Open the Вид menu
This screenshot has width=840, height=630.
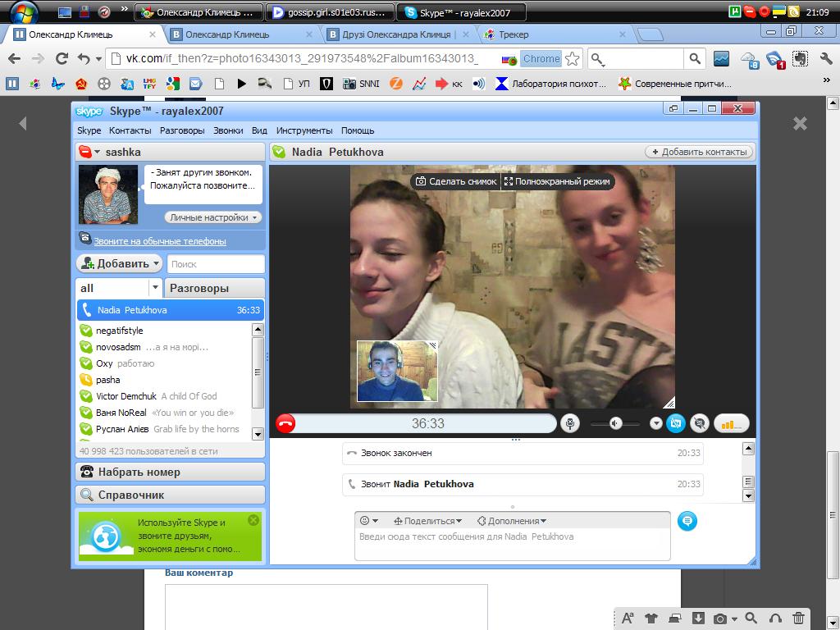pos(259,130)
